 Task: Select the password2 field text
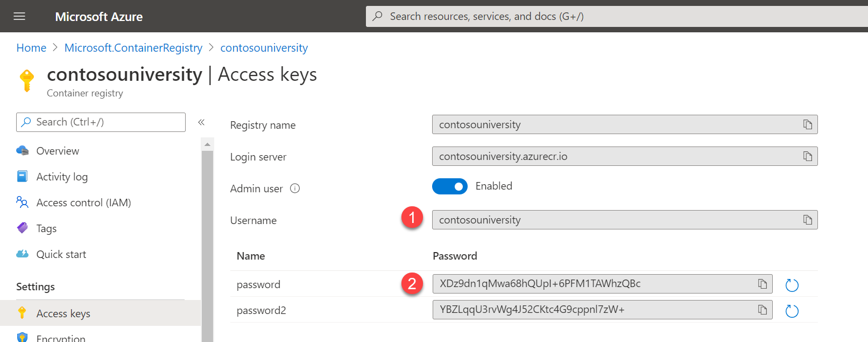click(x=602, y=310)
